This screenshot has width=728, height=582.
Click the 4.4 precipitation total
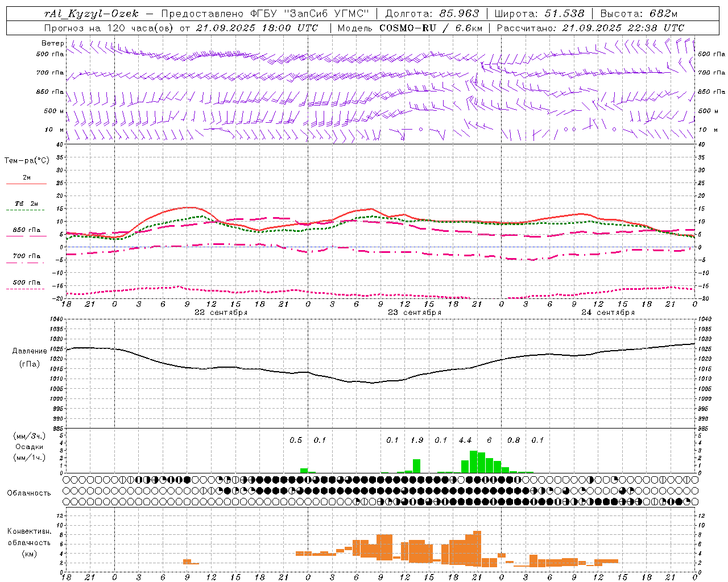pyautogui.click(x=465, y=440)
